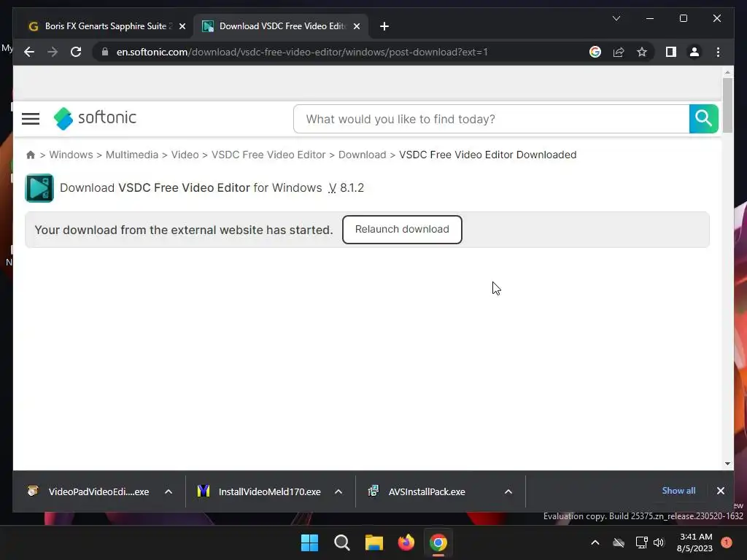Open the volume tray icon
747x560 pixels.
point(659,542)
